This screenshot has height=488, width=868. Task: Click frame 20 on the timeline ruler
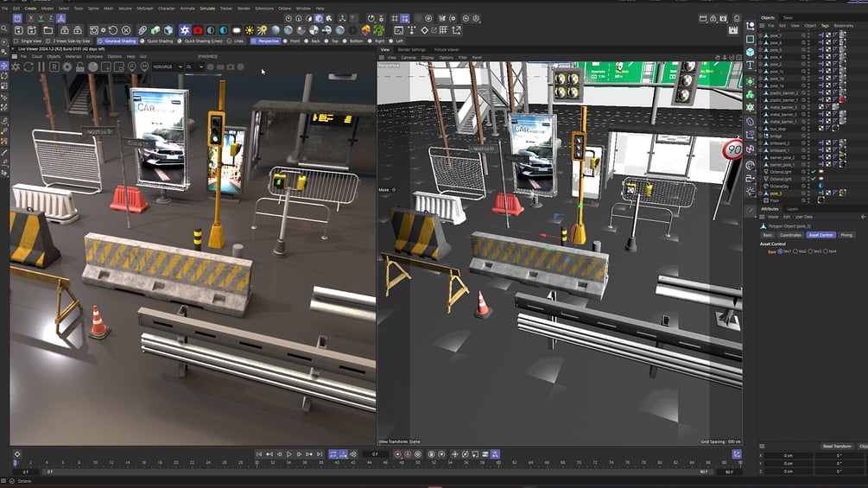point(176,461)
